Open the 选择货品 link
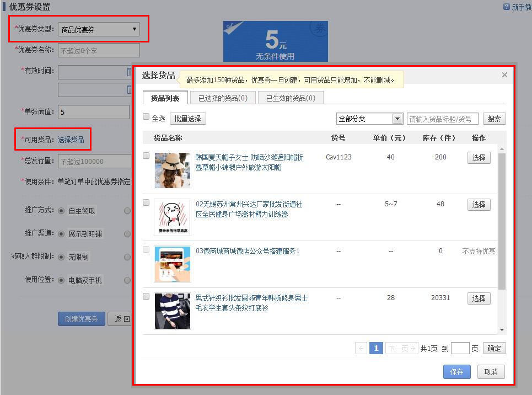This screenshot has height=395, width=532. 71,140
